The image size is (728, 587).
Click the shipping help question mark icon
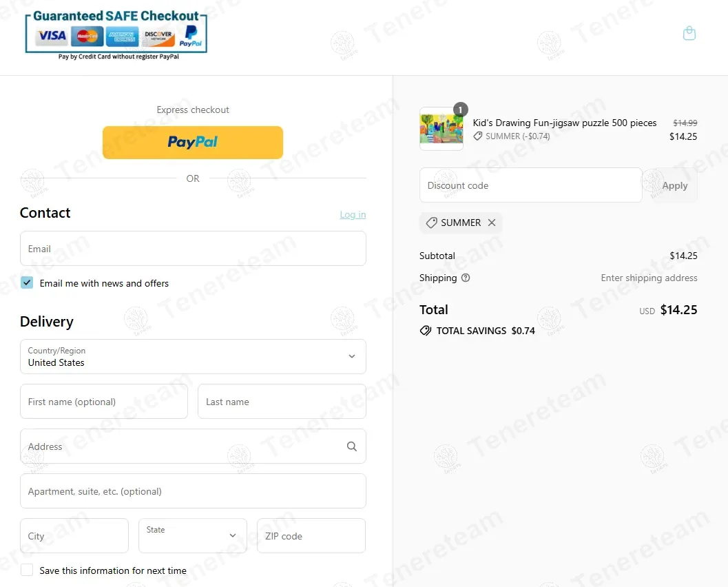pos(465,278)
